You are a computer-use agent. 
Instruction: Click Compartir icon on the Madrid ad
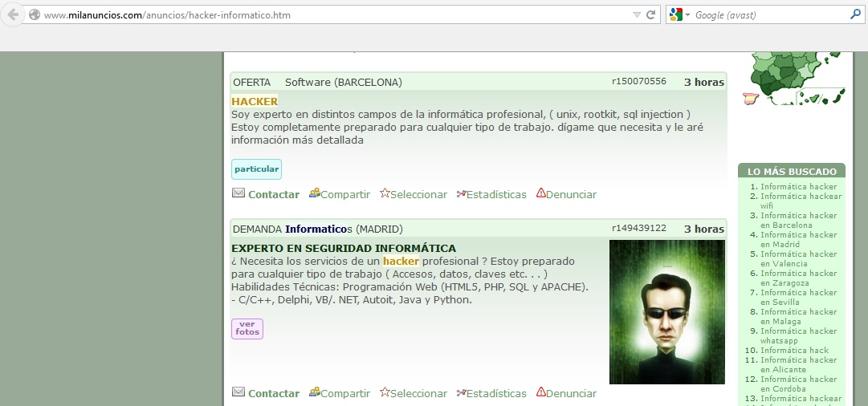pos(315,392)
